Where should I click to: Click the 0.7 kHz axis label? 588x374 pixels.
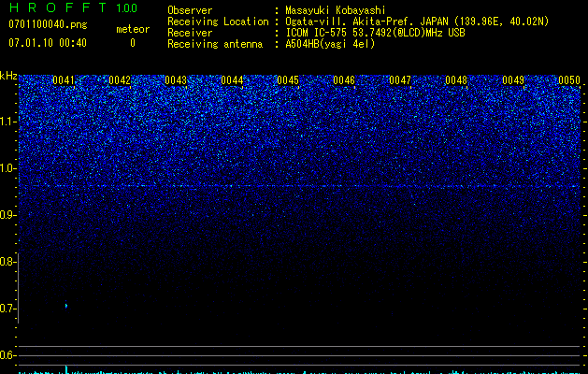[7, 309]
